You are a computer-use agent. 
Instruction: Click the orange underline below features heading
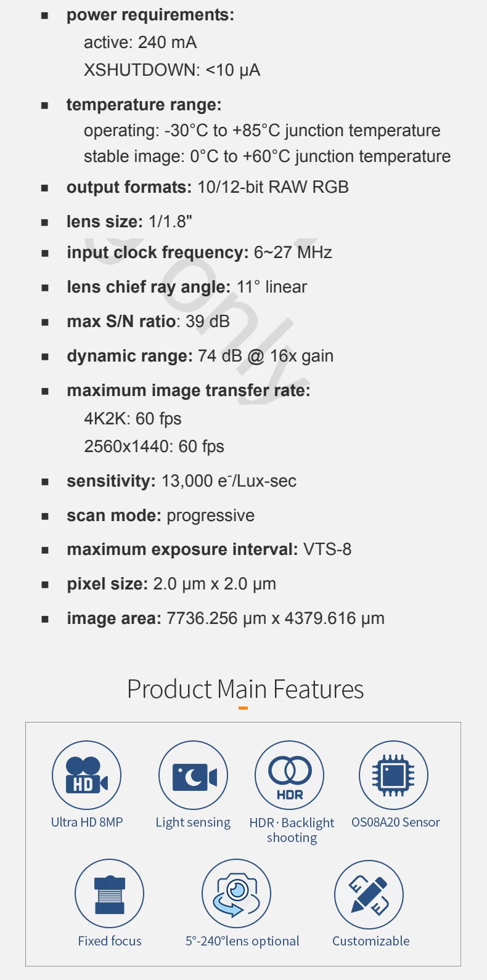[243, 708]
